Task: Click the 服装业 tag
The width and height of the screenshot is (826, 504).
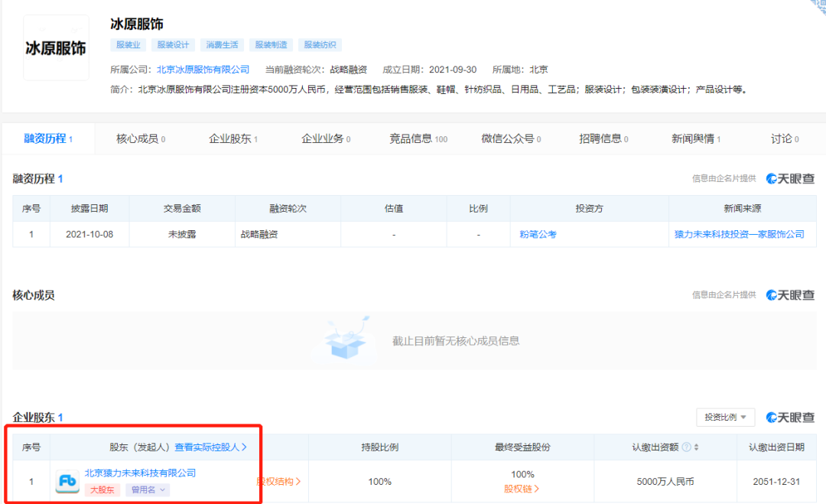Action: pyautogui.click(x=128, y=45)
